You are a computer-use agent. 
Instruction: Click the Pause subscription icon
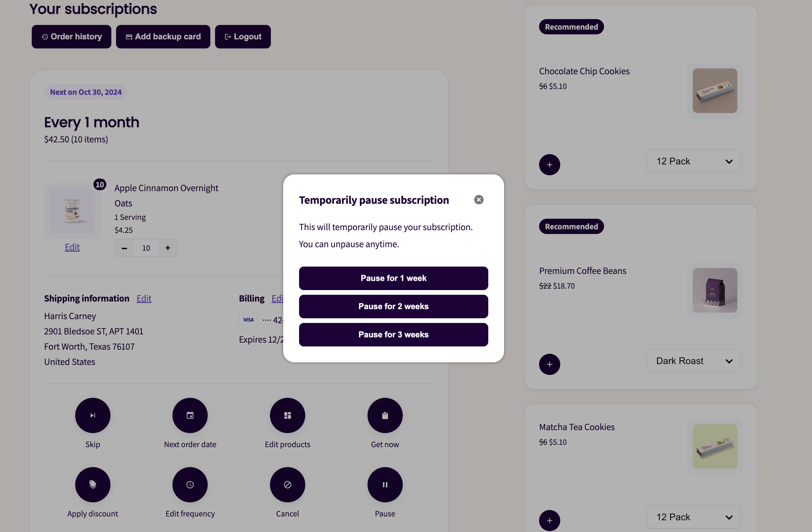pos(385,485)
